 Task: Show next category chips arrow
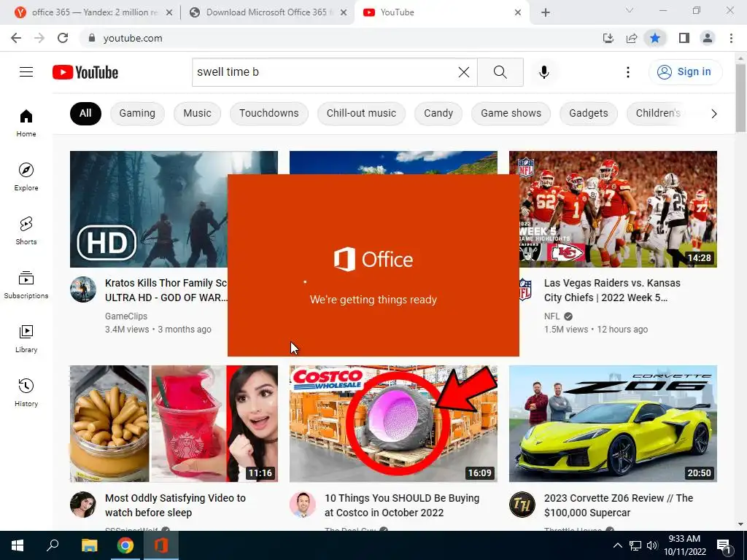tap(713, 113)
